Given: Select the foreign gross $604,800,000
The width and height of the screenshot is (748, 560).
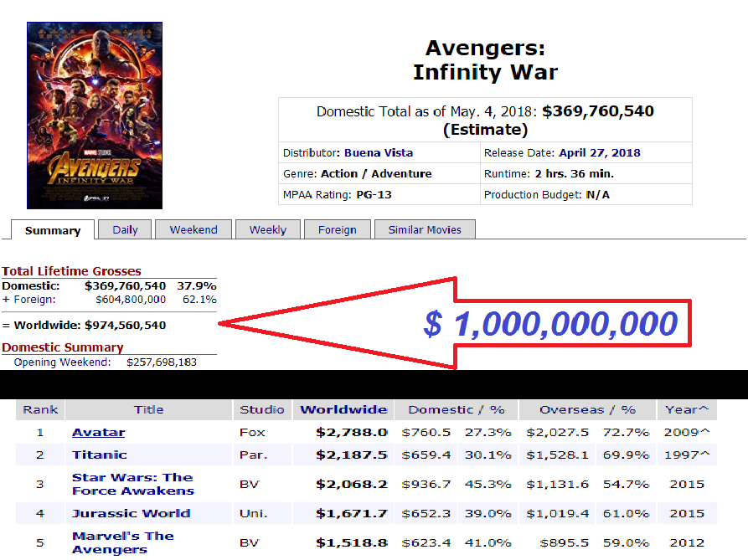Looking at the screenshot, I should point(131,300).
